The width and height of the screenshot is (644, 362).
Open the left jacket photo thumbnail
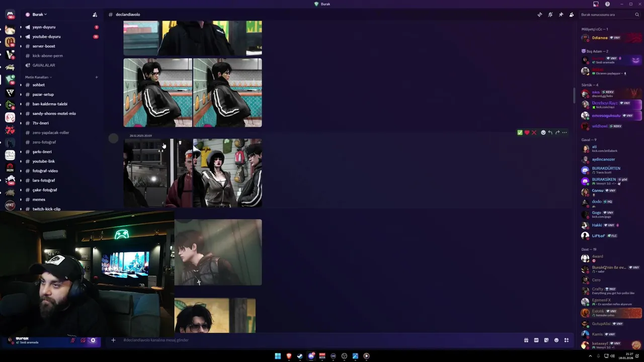click(158, 93)
